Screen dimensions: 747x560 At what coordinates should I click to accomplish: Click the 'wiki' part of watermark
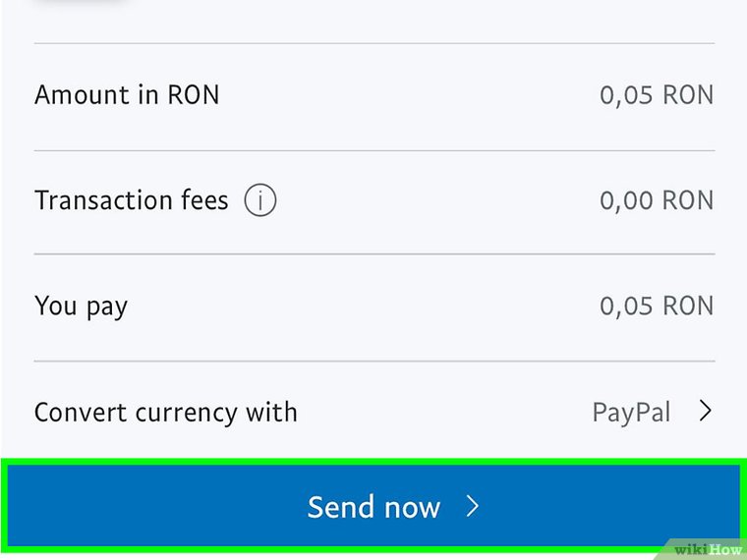tap(690, 548)
